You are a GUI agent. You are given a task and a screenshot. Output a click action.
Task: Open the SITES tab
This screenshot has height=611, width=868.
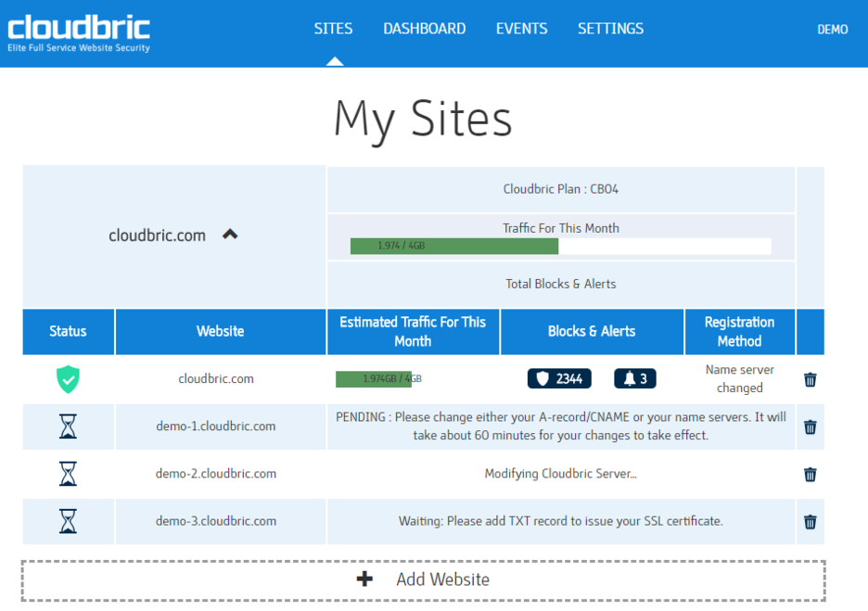[333, 29]
